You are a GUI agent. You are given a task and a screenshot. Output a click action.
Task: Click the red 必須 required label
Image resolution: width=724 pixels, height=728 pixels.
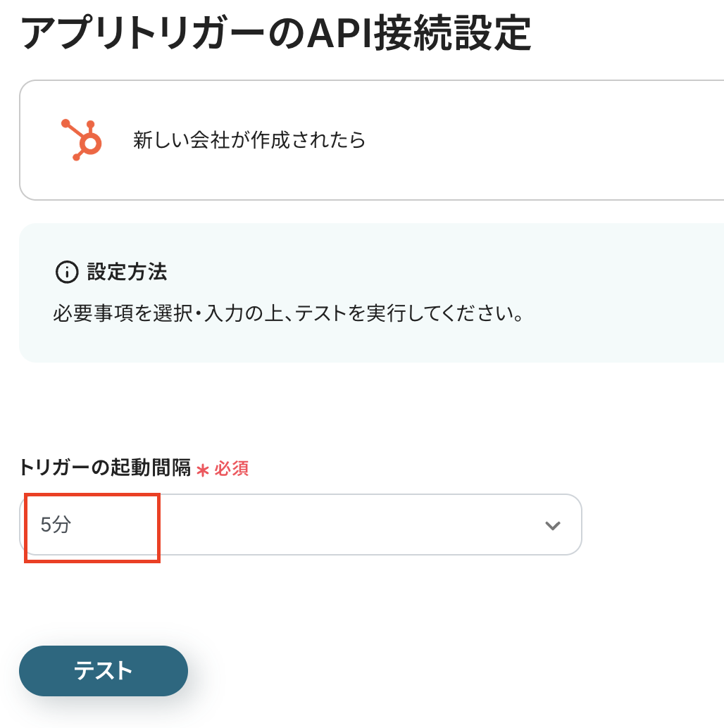coord(232,469)
